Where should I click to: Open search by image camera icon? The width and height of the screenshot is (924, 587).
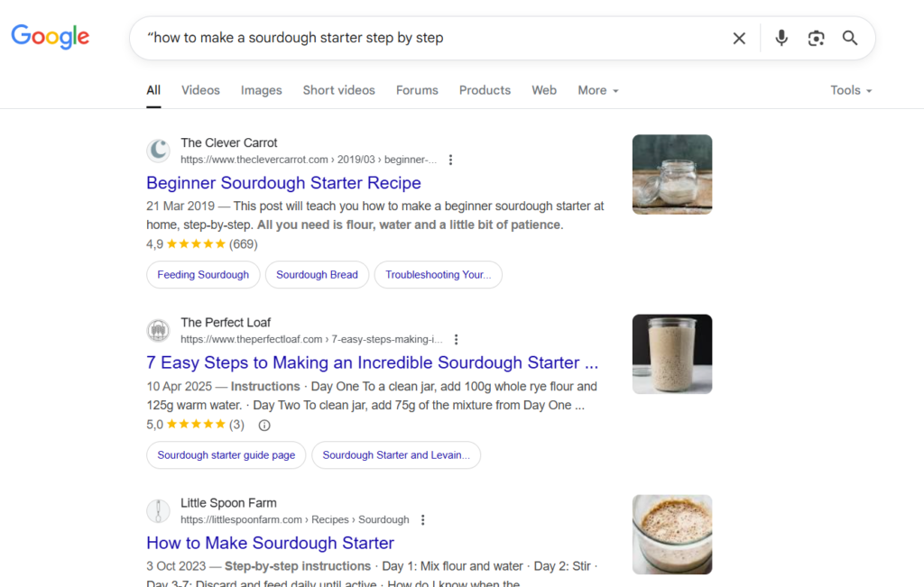816,38
